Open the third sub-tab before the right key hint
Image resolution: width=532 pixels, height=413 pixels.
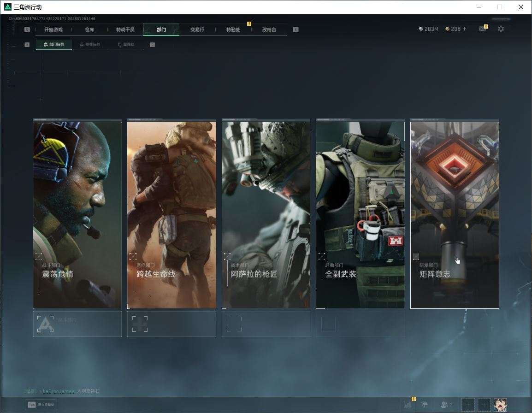(126, 44)
